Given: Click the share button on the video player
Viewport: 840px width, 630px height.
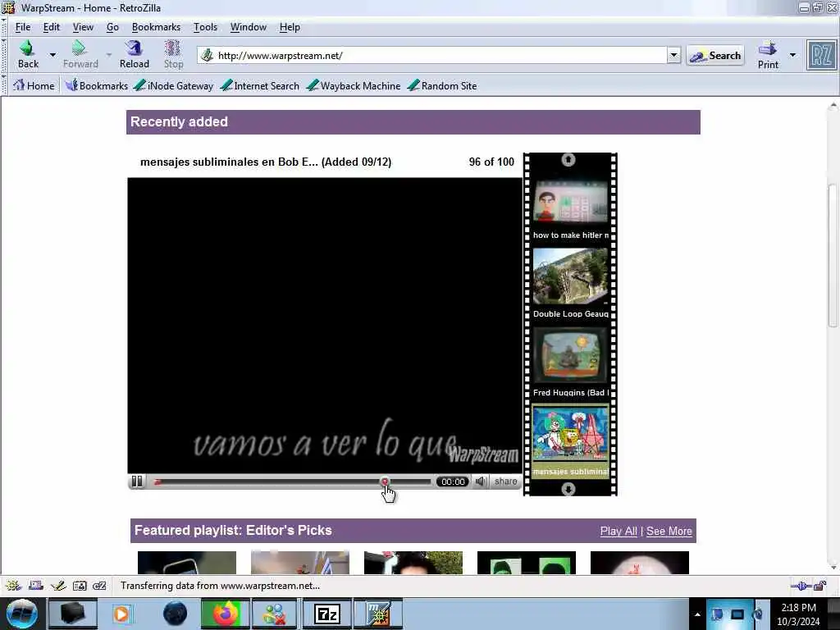Looking at the screenshot, I should pos(505,482).
